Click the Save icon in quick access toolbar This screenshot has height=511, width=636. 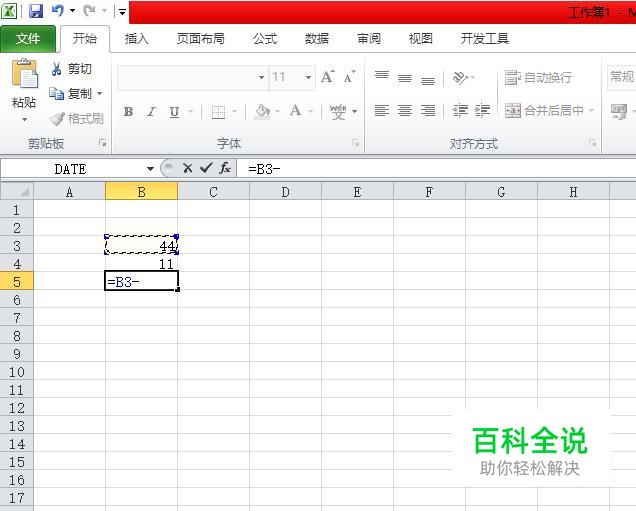coord(36,11)
